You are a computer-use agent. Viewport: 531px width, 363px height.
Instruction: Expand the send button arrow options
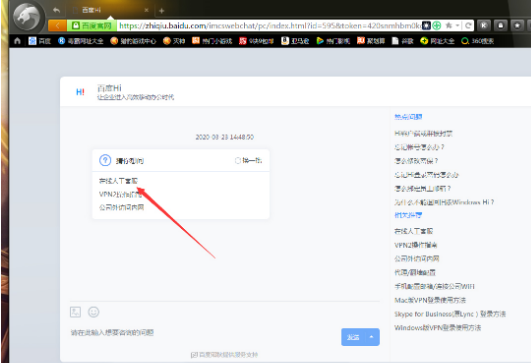coord(372,337)
